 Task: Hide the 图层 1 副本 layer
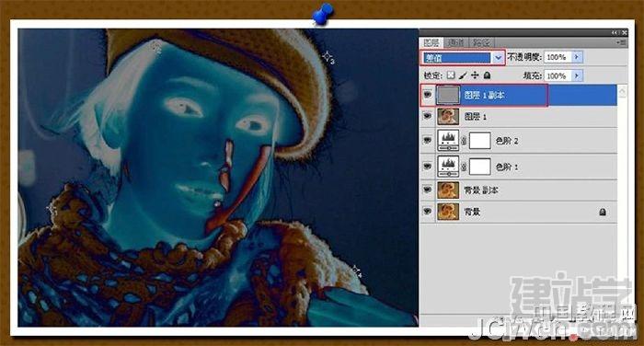(x=428, y=95)
